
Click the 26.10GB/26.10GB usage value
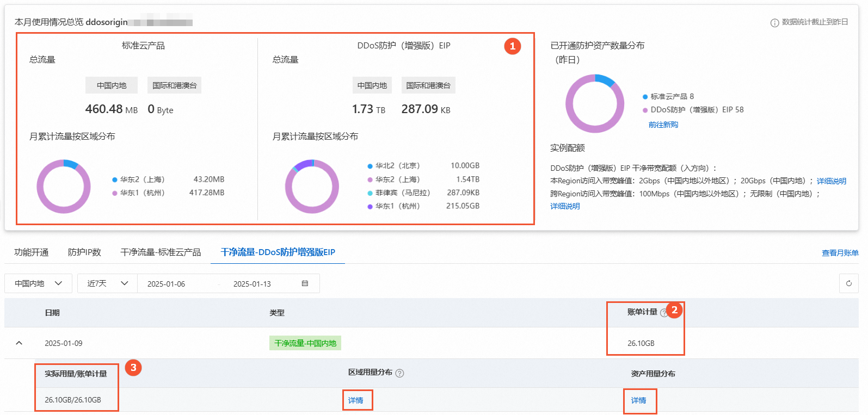click(x=73, y=400)
